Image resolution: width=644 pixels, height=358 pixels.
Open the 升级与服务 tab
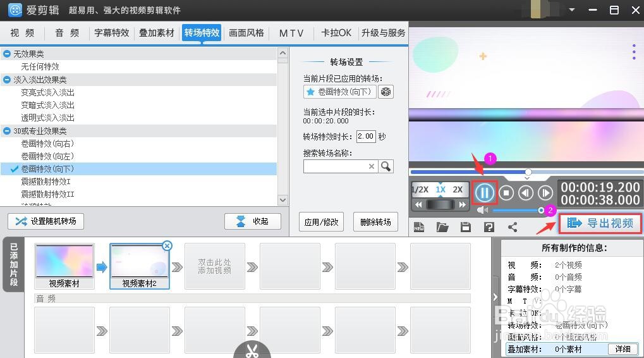click(383, 33)
